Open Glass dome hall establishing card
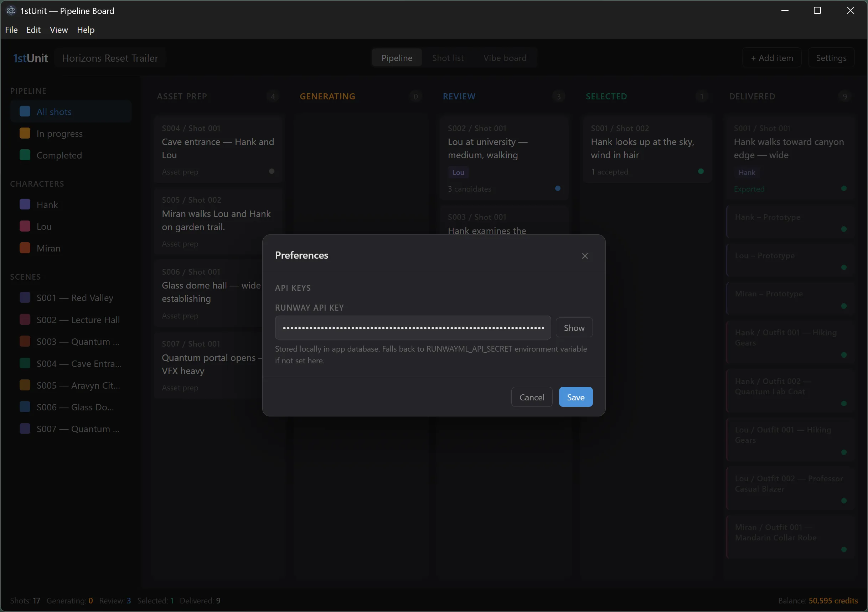 208,293
